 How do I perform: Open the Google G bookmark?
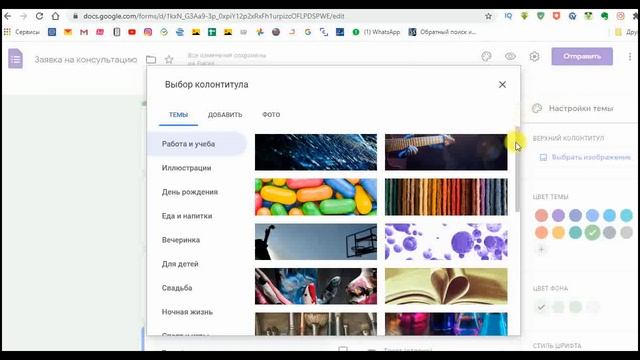[308, 32]
